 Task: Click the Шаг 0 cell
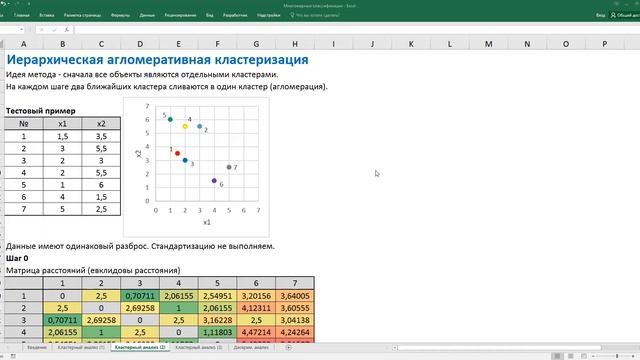click(17, 258)
